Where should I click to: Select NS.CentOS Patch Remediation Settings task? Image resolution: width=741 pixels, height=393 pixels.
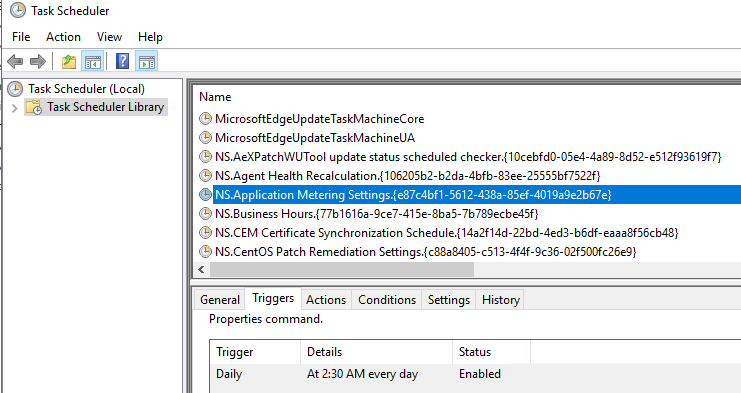click(x=426, y=251)
